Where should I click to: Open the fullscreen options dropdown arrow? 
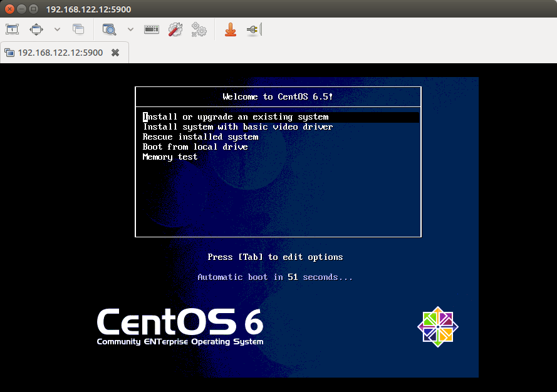(57, 29)
